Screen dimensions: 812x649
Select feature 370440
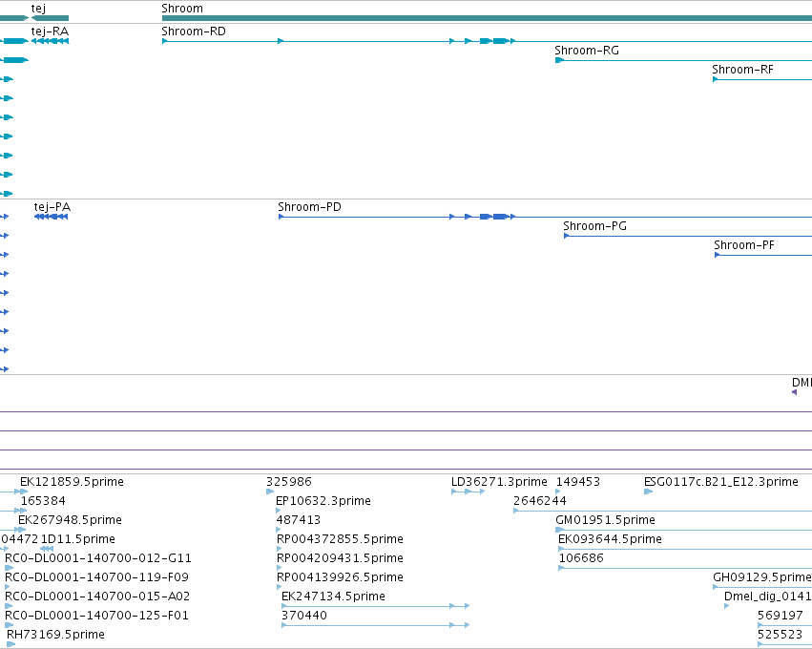tap(375, 626)
